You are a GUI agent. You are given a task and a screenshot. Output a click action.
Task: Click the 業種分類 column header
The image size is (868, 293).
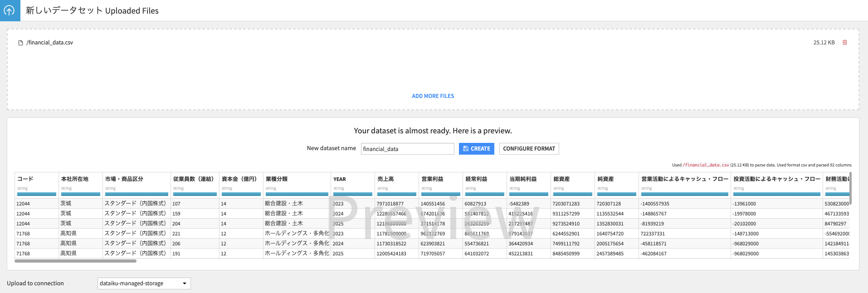point(277,179)
